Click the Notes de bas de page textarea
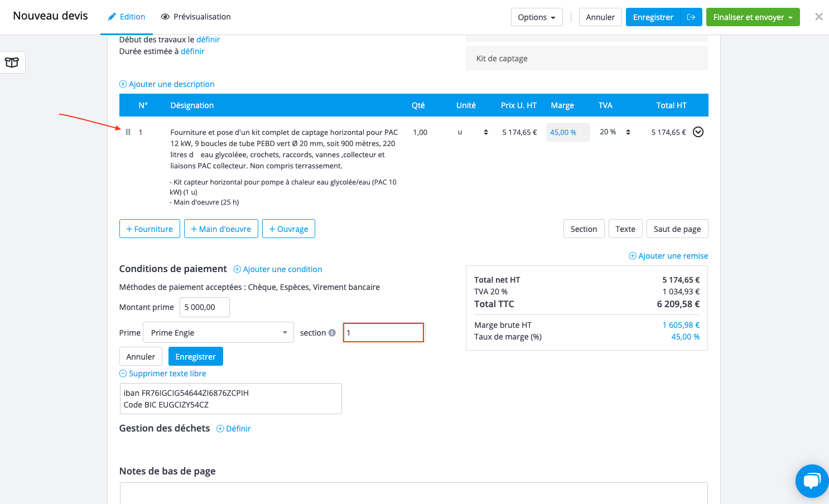 413,493
